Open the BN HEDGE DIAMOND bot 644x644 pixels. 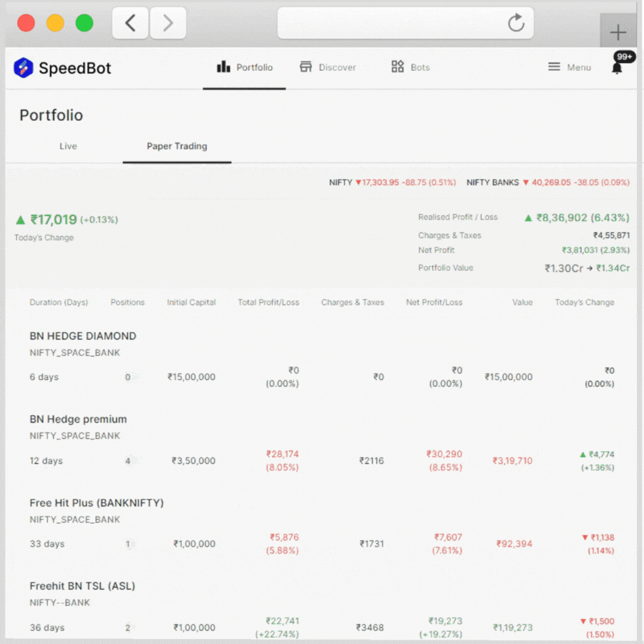tap(82, 336)
